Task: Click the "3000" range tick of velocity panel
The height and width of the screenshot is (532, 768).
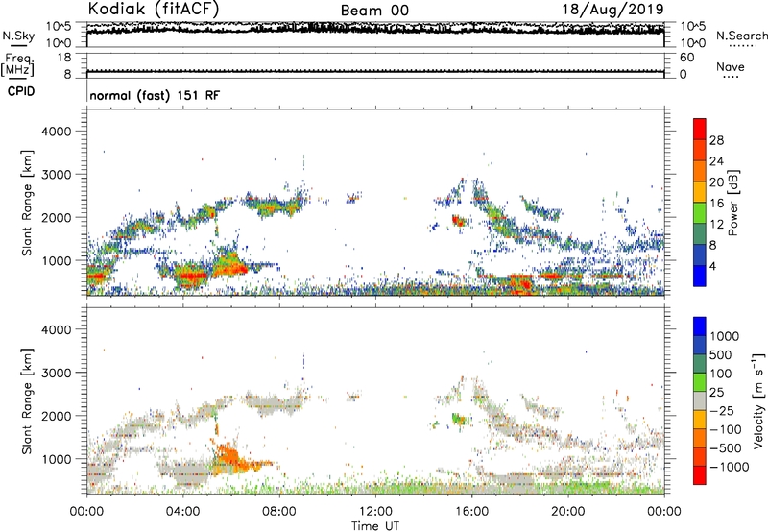Action: [x=56, y=373]
